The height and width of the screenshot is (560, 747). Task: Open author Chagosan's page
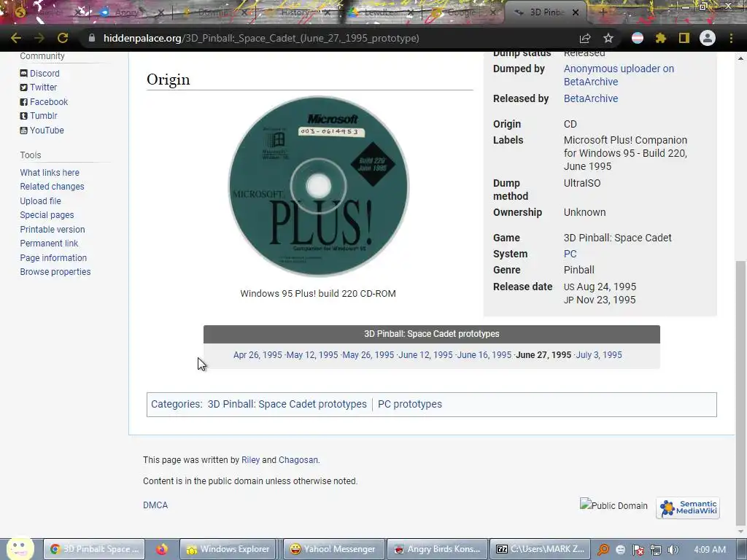[x=298, y=460]
